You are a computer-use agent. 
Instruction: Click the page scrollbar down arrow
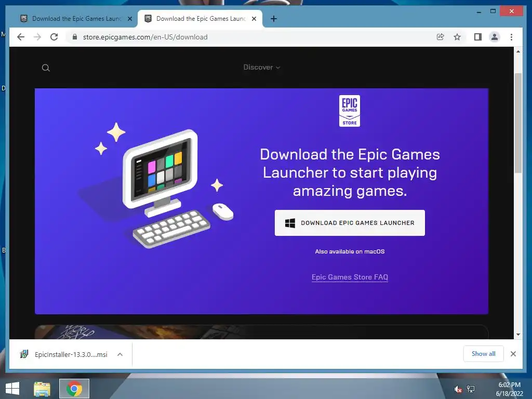point(518,335)
